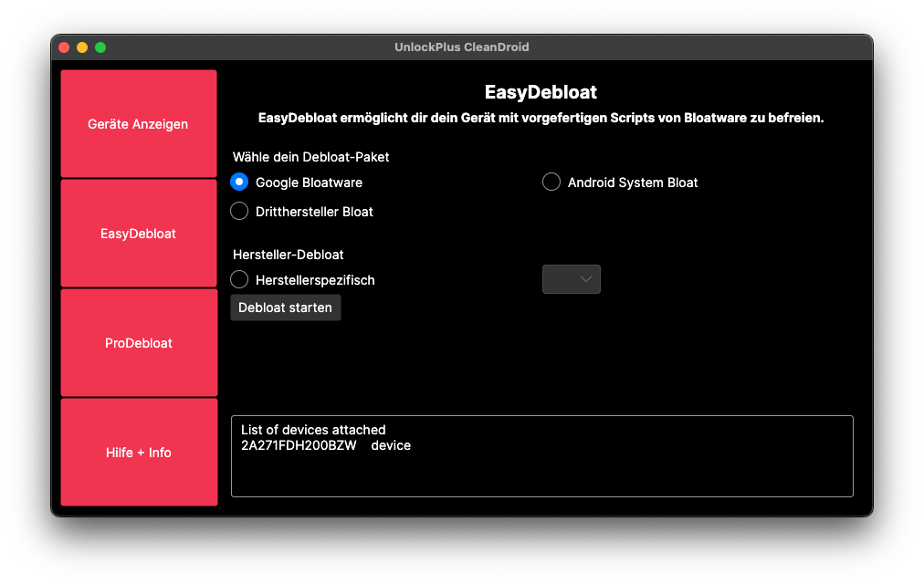Open the Geräte Anzeigen section
The width and height of the screenshot is (924, 584).
138,124
